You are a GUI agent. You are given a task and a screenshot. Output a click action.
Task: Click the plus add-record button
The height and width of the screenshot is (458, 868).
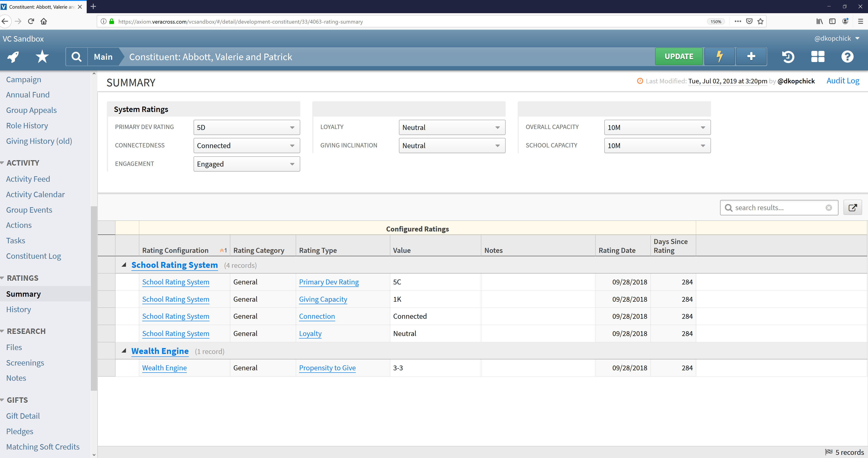pyautogui.click(x=751, y=57)
